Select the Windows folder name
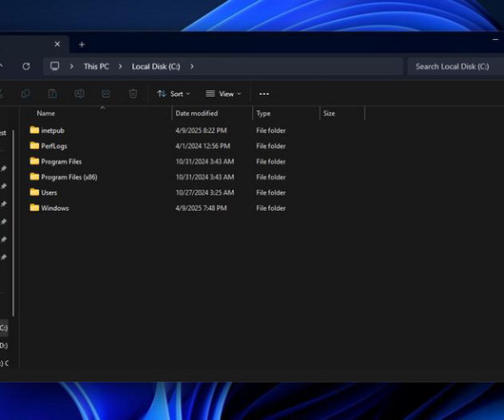504x420 pixels. 55,208
